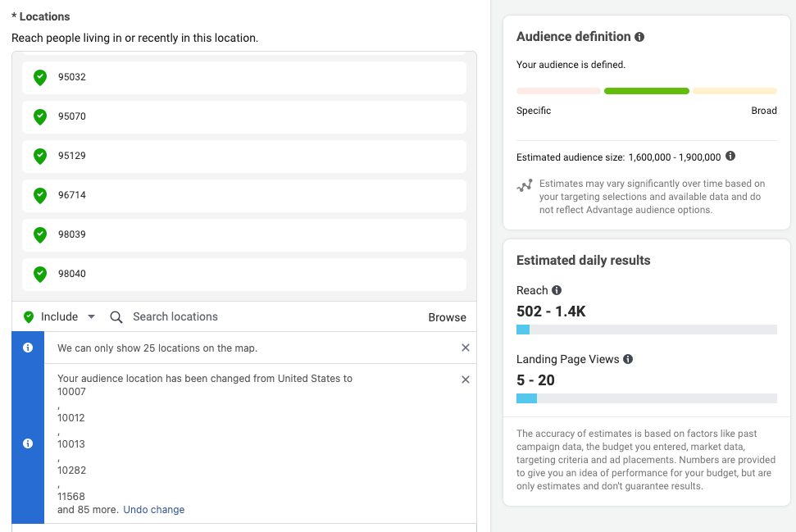Click the Reach info icon
This screenshot has height=532, width=796.
[557, 290]
